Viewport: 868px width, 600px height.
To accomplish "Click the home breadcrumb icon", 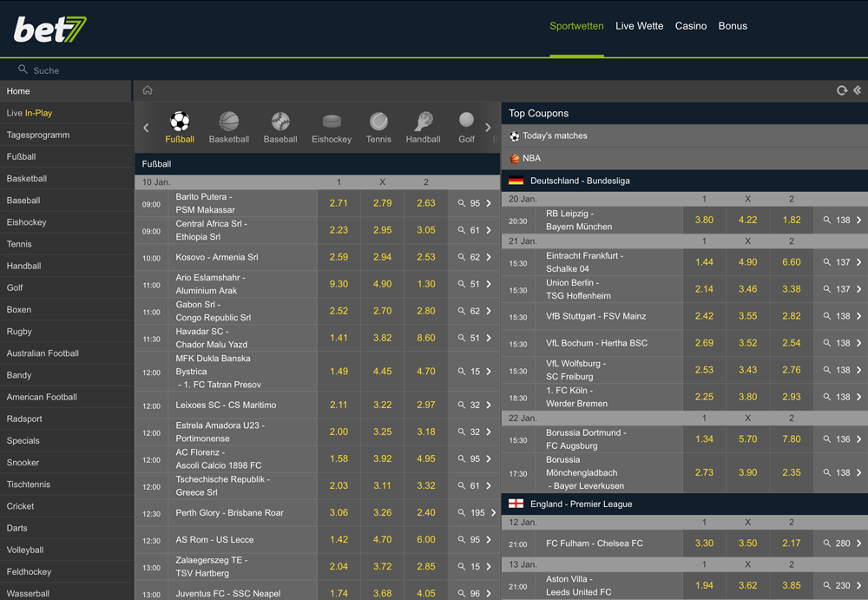I will 148,90.
